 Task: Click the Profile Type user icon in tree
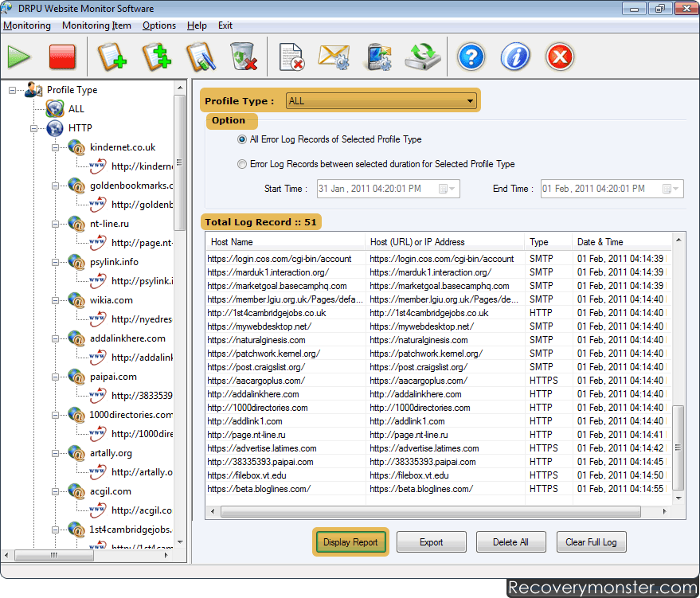33,90
